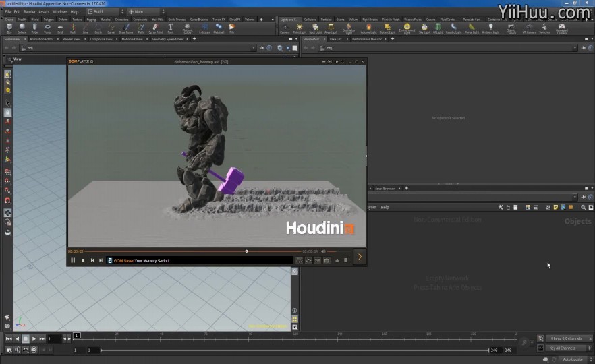Open the Help menu in network editor
Screen dimensions: 595x364
click(x=385, y=208)
